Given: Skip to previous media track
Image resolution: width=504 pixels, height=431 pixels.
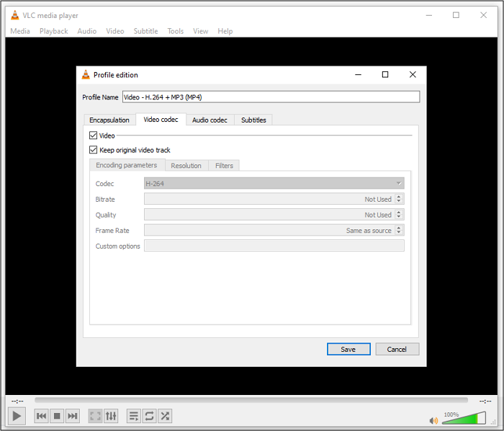Looking at the screenshot, I should (42, 416).
